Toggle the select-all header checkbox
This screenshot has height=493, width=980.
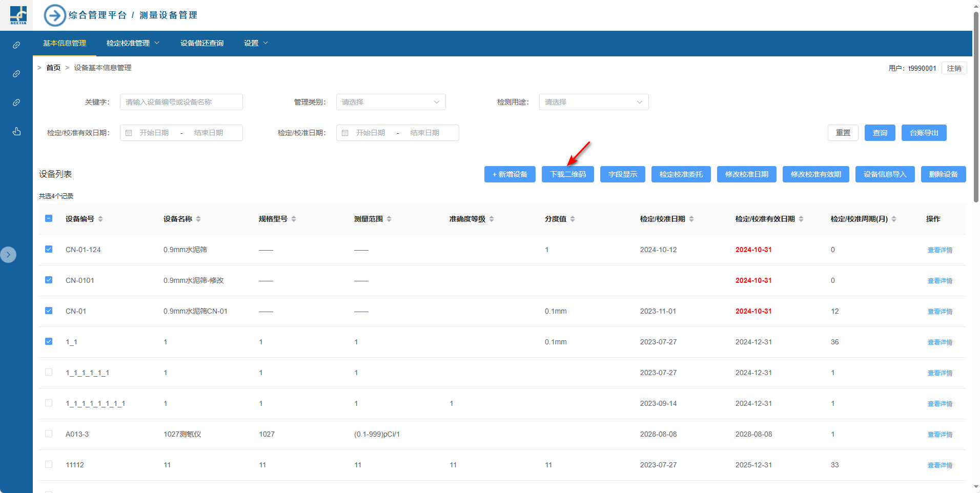[x=49, y=218]
